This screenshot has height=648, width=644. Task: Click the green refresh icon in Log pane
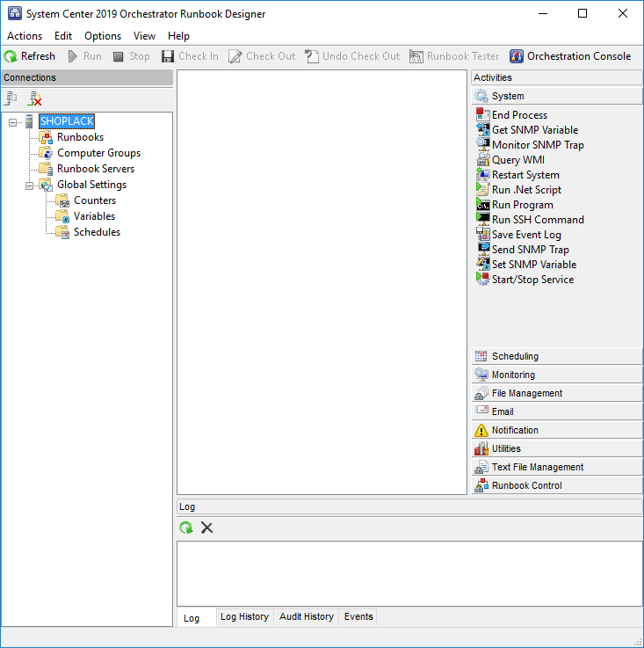[x=186, y=528]
